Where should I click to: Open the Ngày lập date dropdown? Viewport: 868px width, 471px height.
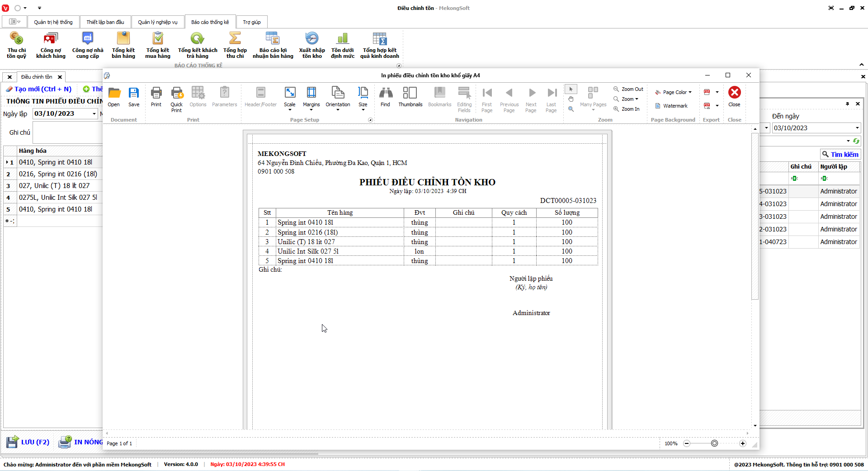tap(94, 114)
